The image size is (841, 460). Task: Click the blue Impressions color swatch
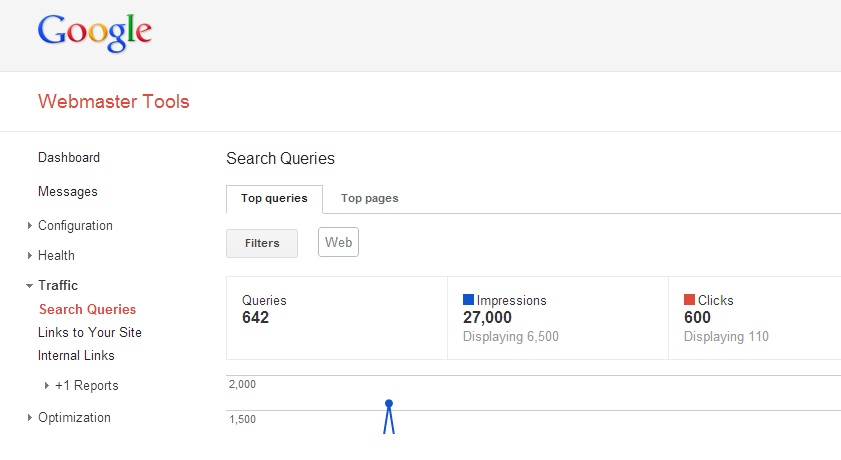tap(468, 300)
